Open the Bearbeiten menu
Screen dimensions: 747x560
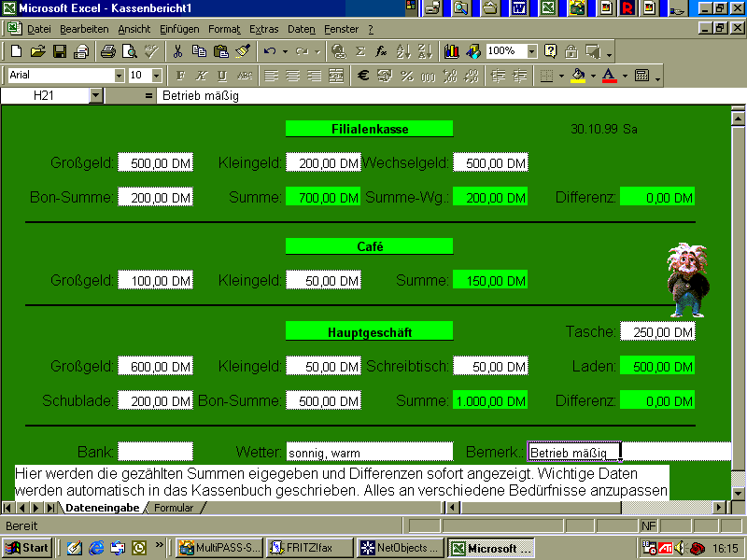coord(84,30)
